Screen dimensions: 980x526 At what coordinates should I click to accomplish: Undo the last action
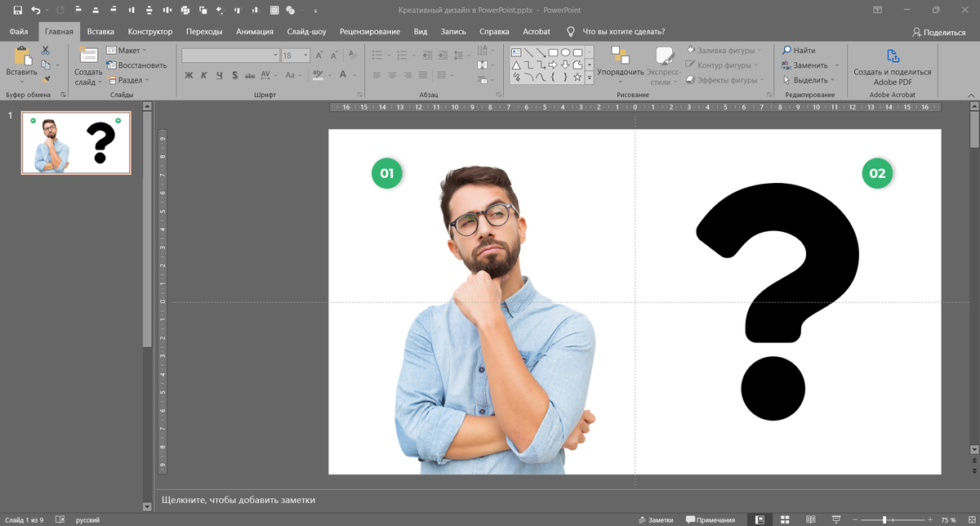(x=35, y=10)
